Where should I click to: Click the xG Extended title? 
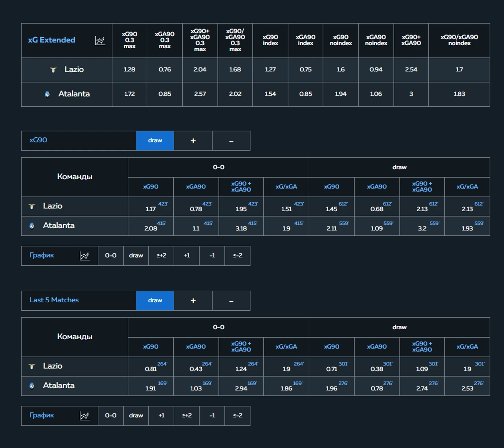pos(51,40)
